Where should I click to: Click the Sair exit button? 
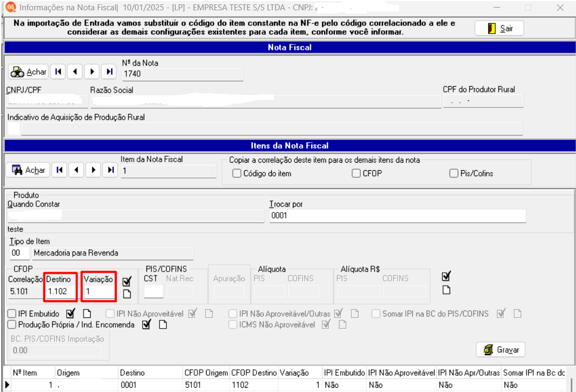coord(499,28)
